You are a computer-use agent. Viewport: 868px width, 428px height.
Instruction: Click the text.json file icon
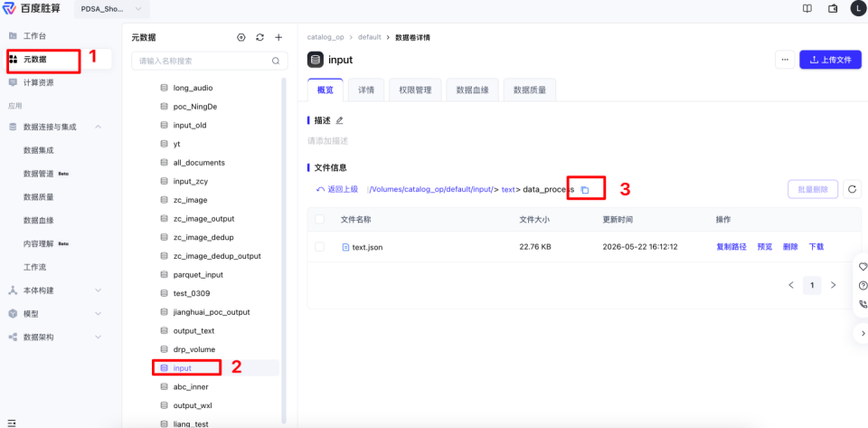[346, 248]
